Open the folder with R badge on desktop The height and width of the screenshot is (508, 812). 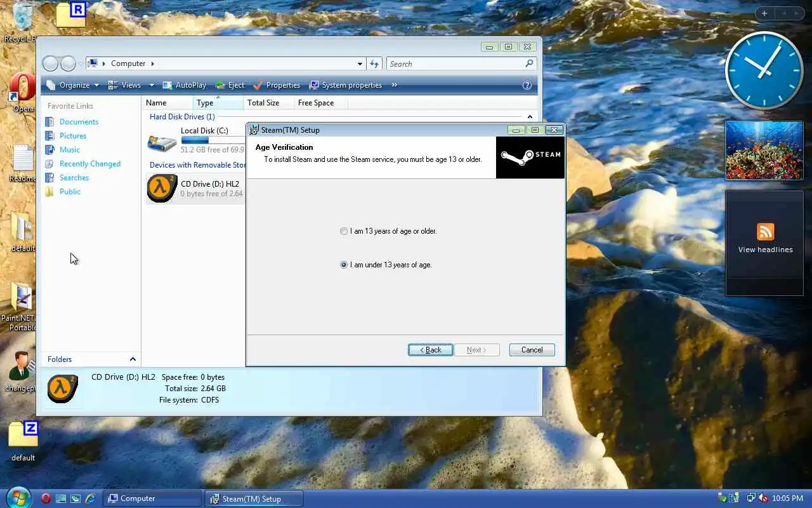tap(70, 14)
